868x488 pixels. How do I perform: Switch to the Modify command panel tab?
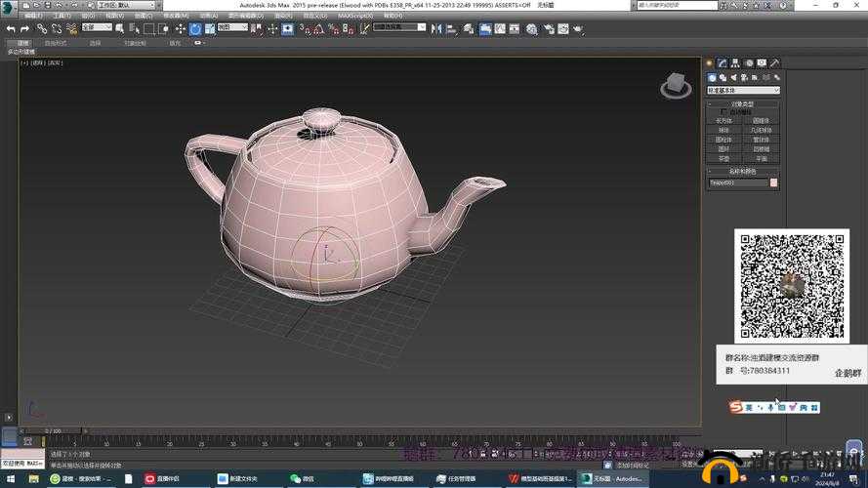(723, 63)
